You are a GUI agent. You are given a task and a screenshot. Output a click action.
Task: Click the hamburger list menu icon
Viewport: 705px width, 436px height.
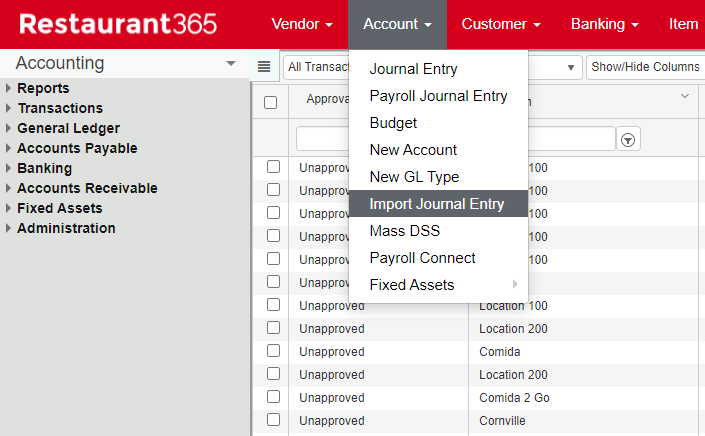tap(264, 67)
